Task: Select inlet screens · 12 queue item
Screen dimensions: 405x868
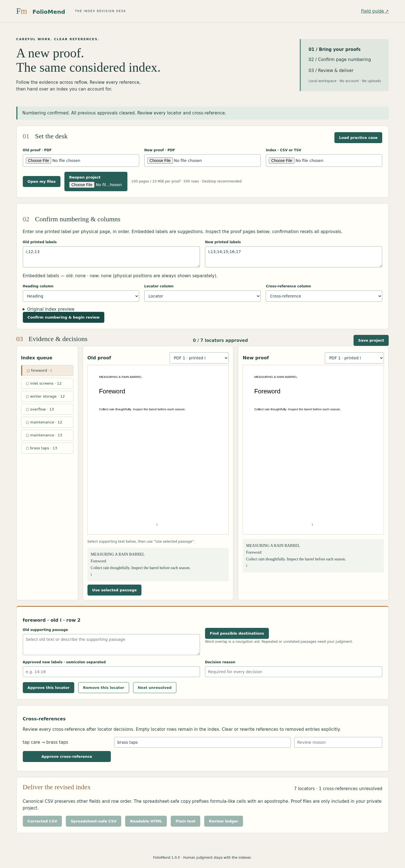Action: click(x=47, y=384)
